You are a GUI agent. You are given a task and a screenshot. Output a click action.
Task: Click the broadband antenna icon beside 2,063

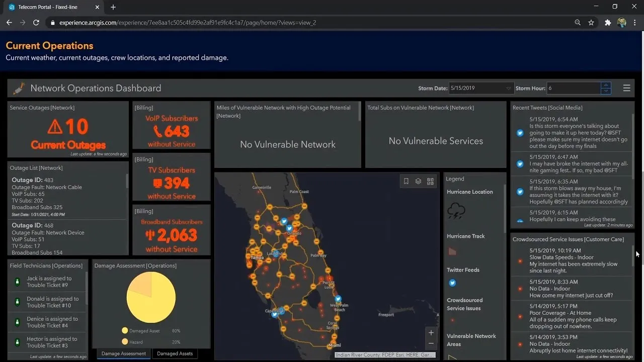point(149,235)
